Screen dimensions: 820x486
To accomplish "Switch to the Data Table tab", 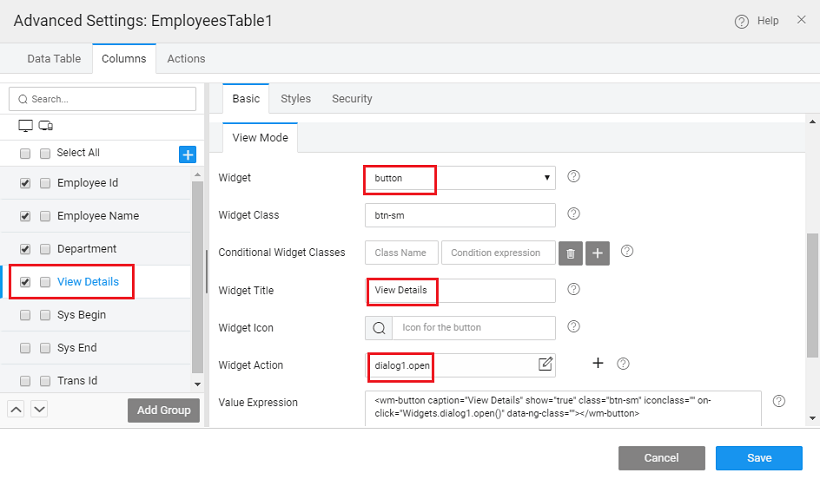I will (54, 59).
